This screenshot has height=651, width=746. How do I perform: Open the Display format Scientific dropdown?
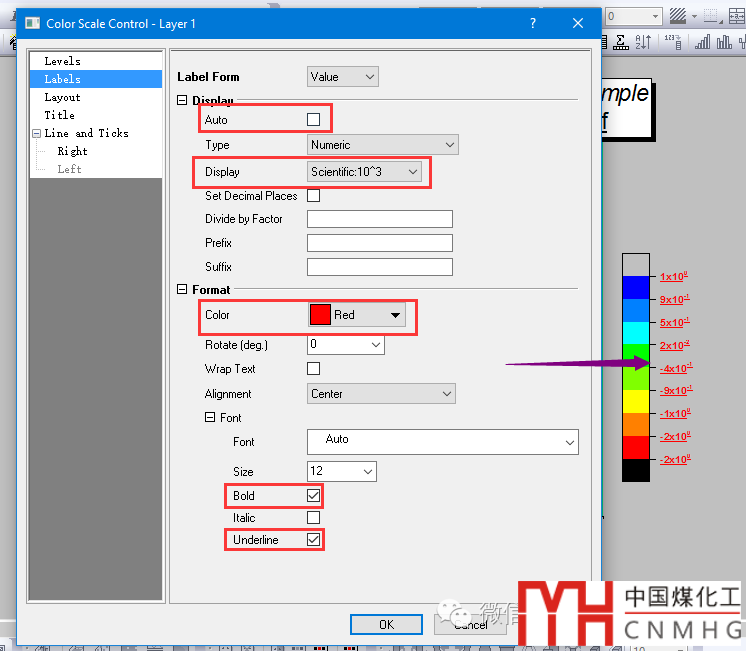tap(365, 172)
